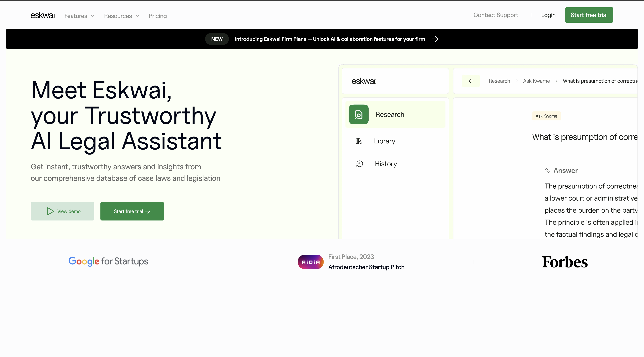
Task: Click the Forbes logo
Action: pos(565,262)
